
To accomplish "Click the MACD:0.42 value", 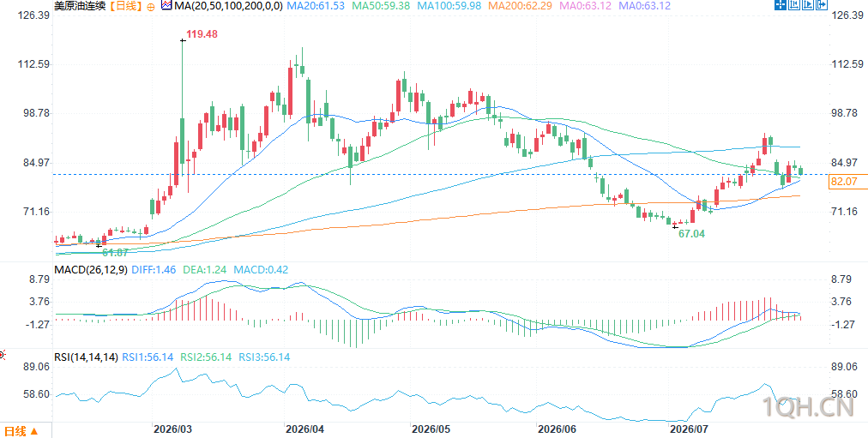I will tap(260, 271).
